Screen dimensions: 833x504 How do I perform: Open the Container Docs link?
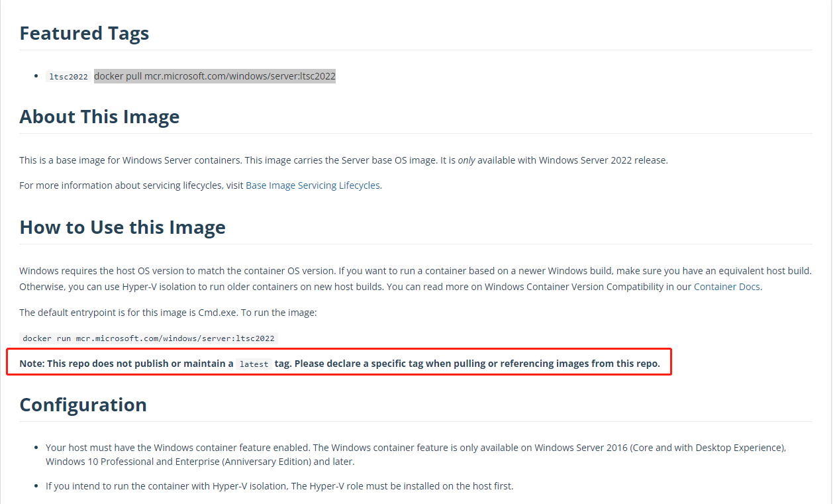727,287
